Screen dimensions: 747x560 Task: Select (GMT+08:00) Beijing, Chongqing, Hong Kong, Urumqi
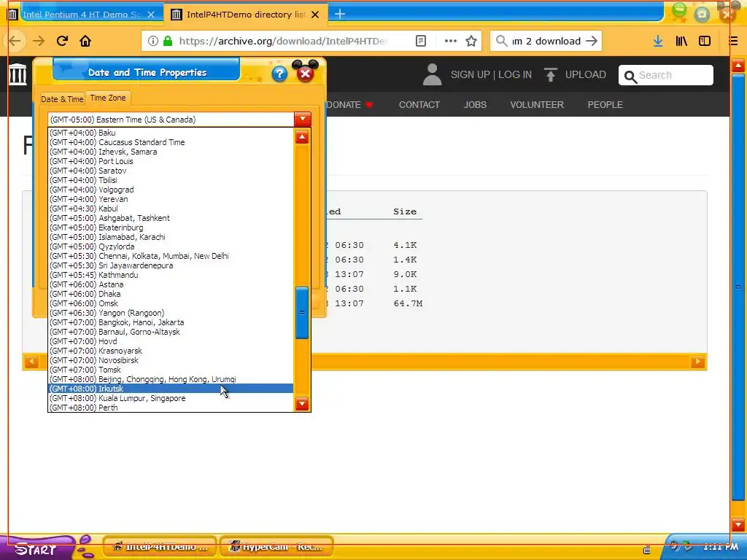coord(171,379)
